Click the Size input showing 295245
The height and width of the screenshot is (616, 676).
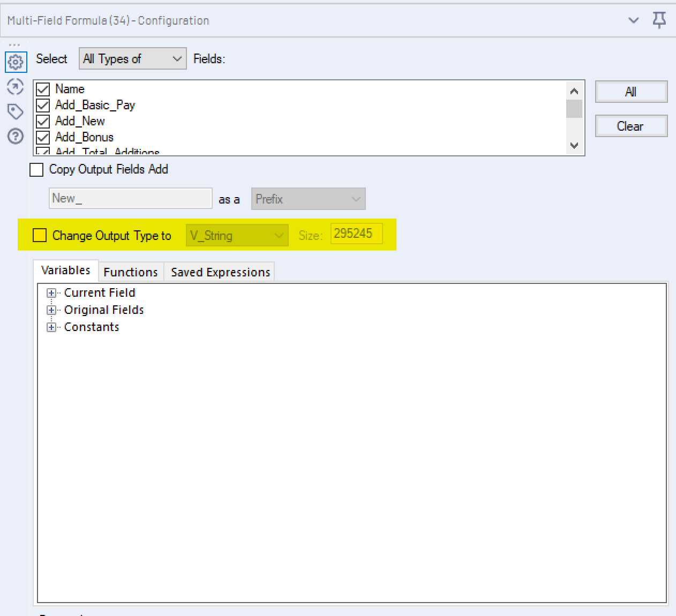pos(356,233)
